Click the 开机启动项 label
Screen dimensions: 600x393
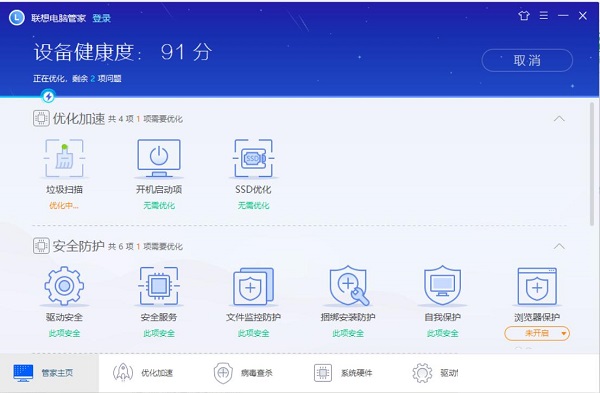tap(159, 189)
